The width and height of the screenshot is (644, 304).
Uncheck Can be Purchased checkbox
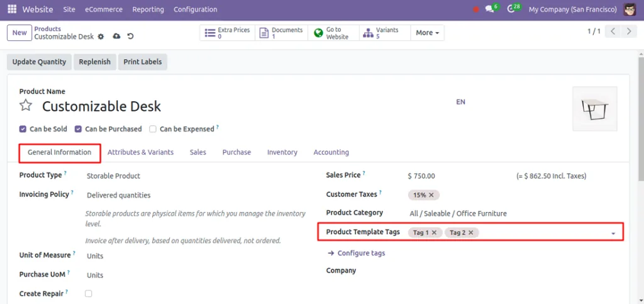(x=78, y=129)
